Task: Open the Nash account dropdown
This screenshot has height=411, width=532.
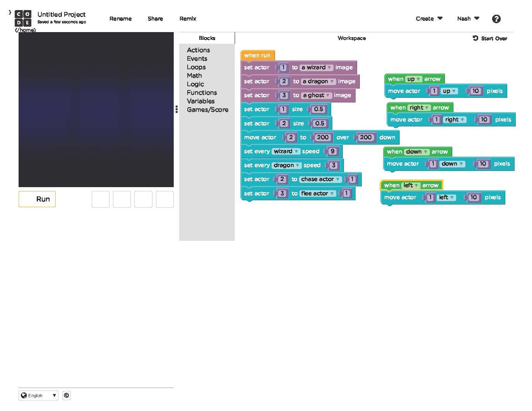Action: 468,19
